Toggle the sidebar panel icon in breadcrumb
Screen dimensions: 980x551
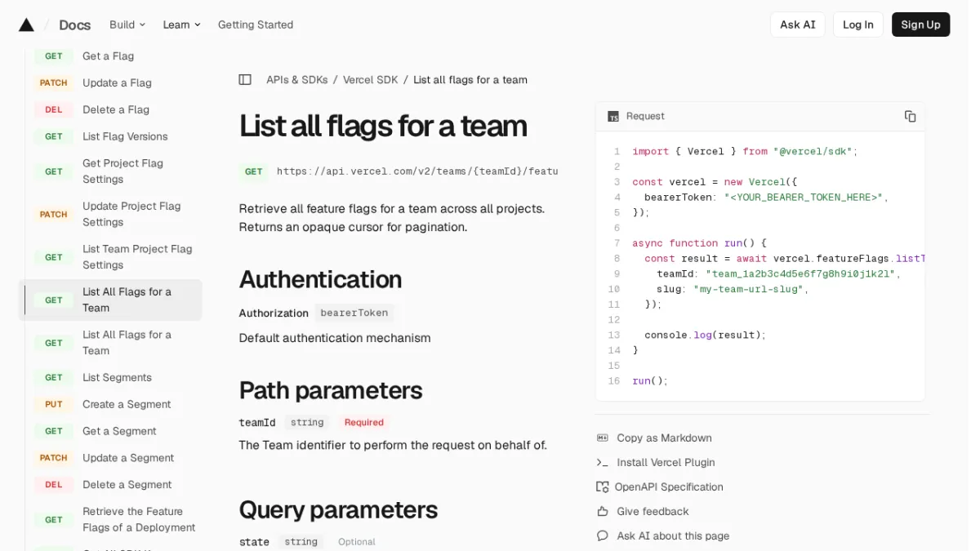point(245,80)
